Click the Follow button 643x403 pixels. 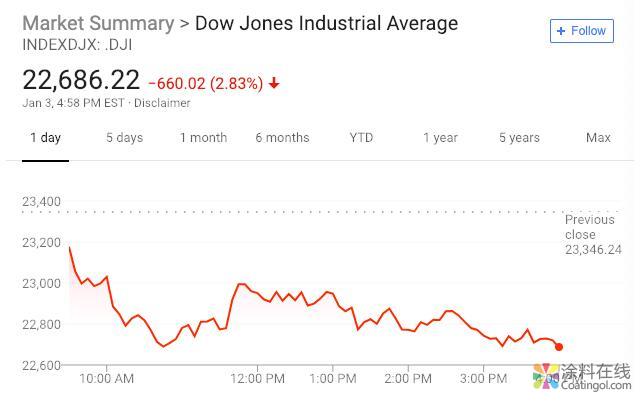[581, 31]
